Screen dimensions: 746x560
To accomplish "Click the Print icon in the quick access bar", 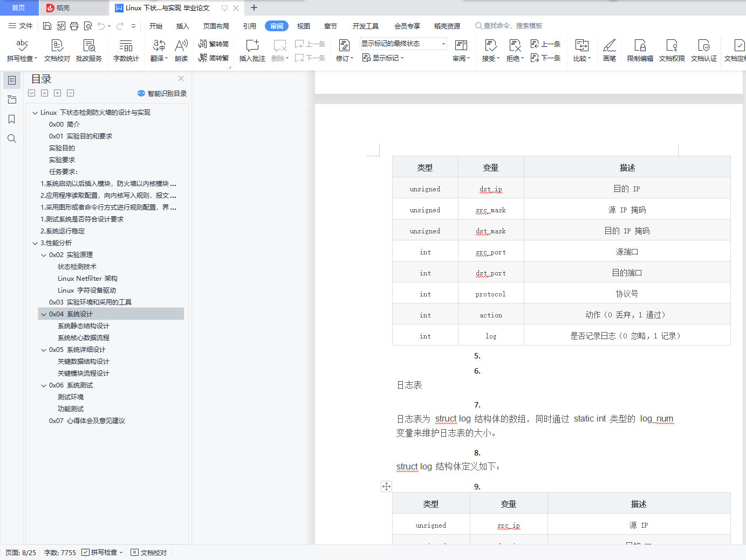I will tap(74, 26).
